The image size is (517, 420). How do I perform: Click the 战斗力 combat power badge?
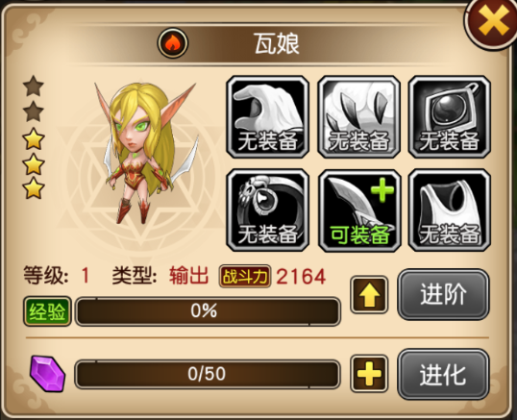click(245, 276)
